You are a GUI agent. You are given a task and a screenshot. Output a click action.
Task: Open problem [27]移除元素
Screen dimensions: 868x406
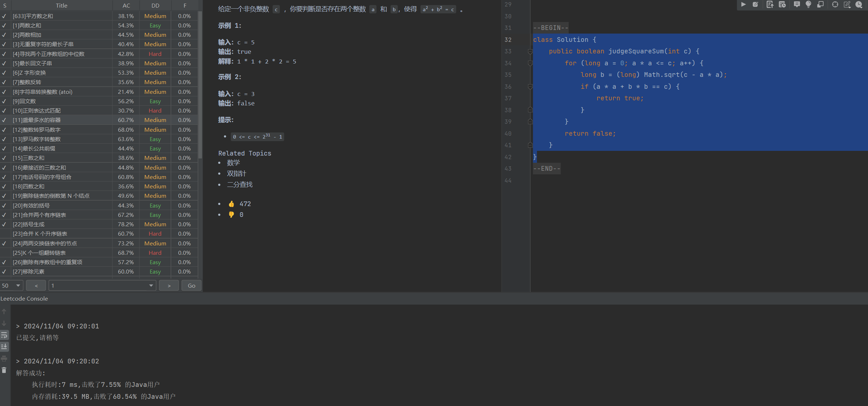[28, 271]
